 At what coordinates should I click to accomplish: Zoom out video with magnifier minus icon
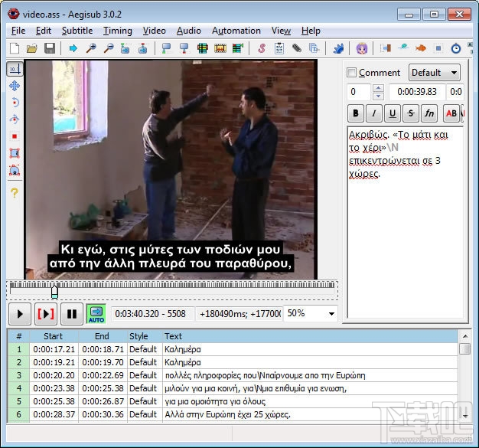[x=109, y=48]
